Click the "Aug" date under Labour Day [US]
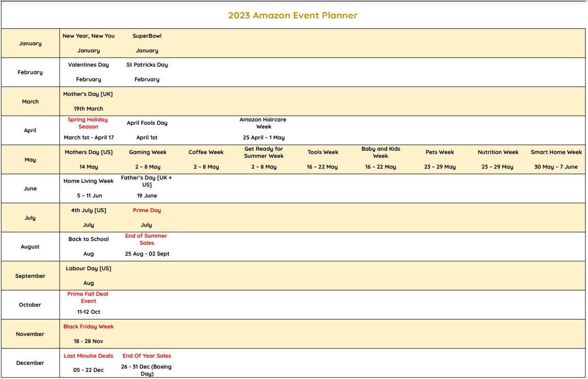 (88, 283)
